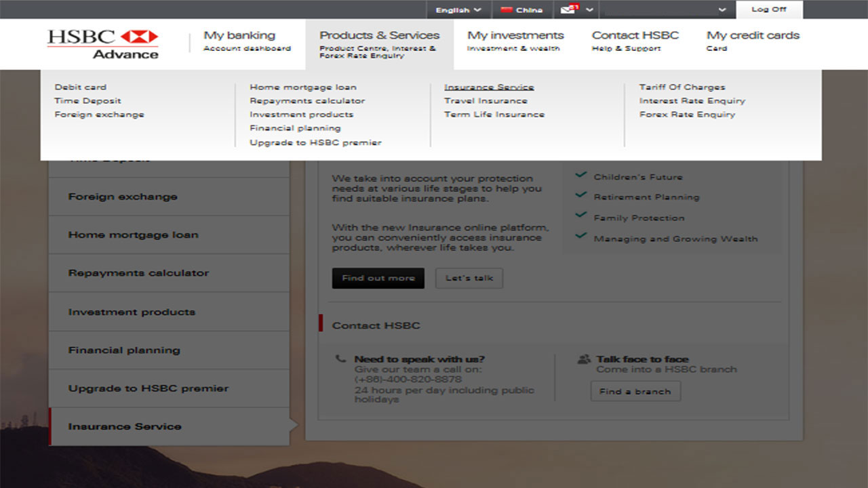Click the Find a branch button

635,392
